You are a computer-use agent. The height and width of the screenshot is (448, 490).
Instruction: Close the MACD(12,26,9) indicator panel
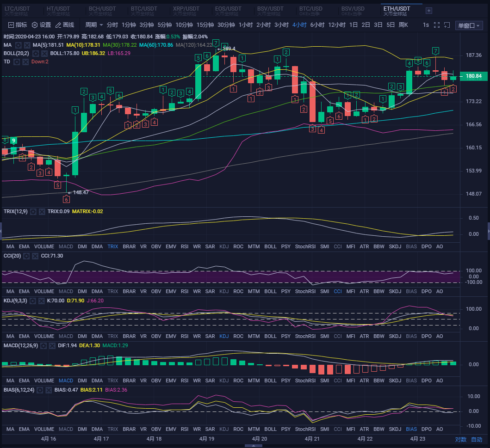pyautogui.click(x=52, y=345)
